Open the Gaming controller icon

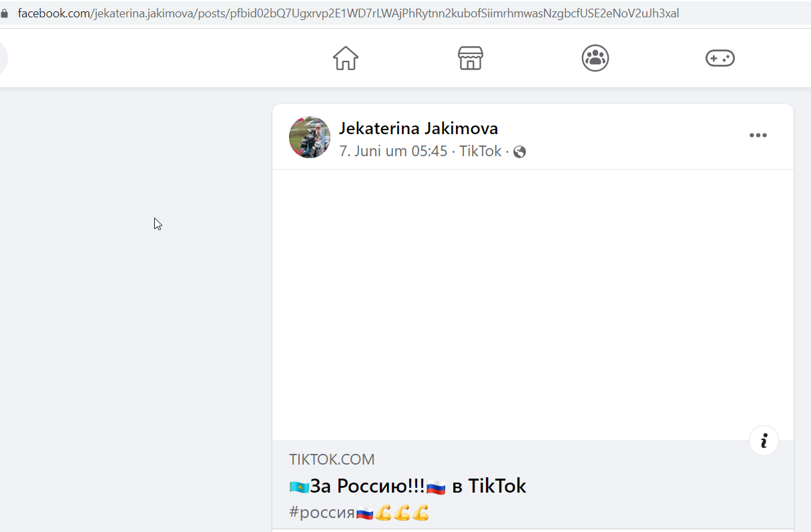720,58
